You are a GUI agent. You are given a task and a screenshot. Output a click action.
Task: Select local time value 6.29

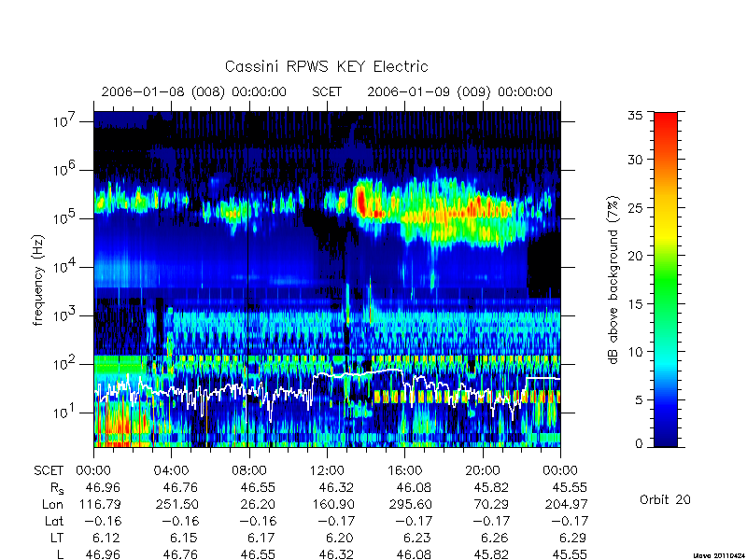coord(572,539)
